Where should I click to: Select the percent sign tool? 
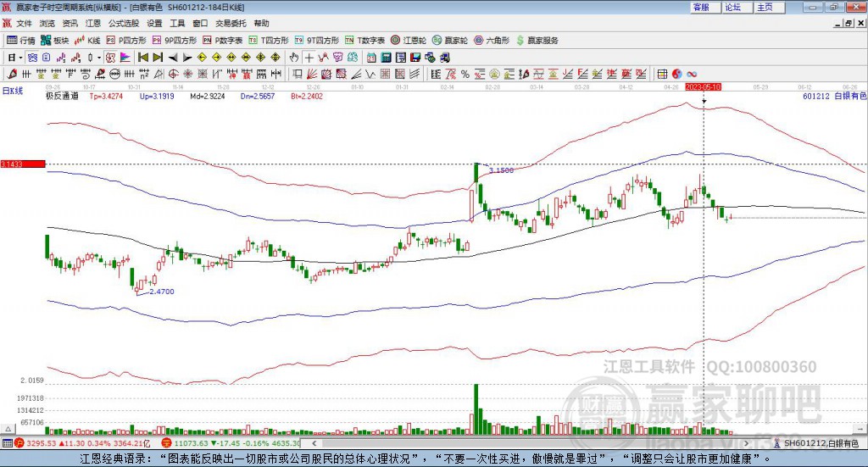click(465, 74)
